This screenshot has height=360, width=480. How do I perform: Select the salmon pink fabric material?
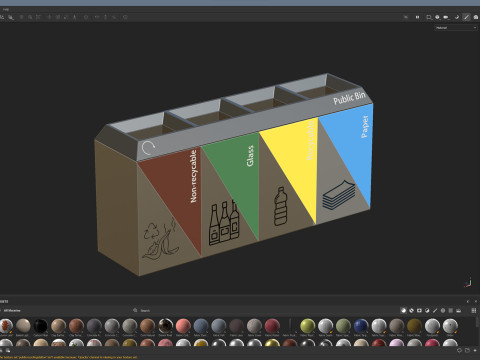[x=183, y=326]
